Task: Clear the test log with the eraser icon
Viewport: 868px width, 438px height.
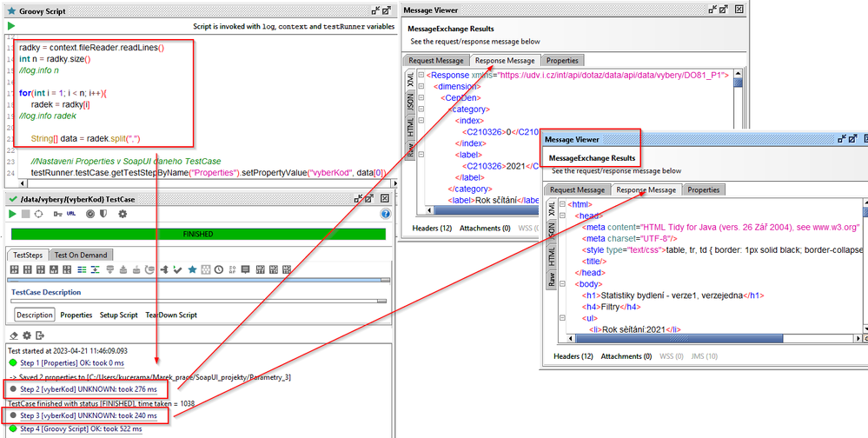Action: point(13,335)
